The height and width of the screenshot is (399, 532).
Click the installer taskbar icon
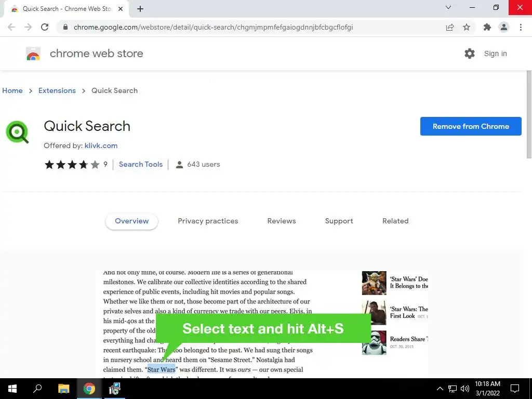[x=115, y=389]
